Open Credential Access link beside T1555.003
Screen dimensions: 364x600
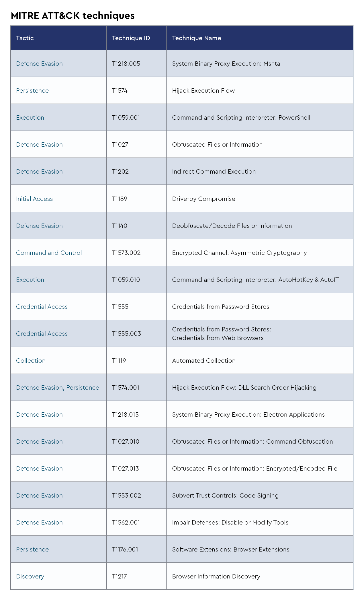(42, 334)
